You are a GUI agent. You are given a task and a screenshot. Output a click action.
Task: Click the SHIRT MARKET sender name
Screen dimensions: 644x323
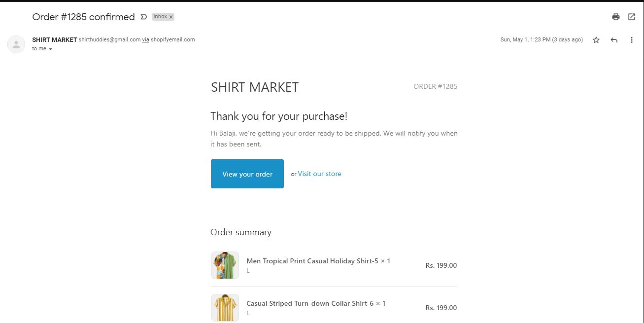[54, 40]
